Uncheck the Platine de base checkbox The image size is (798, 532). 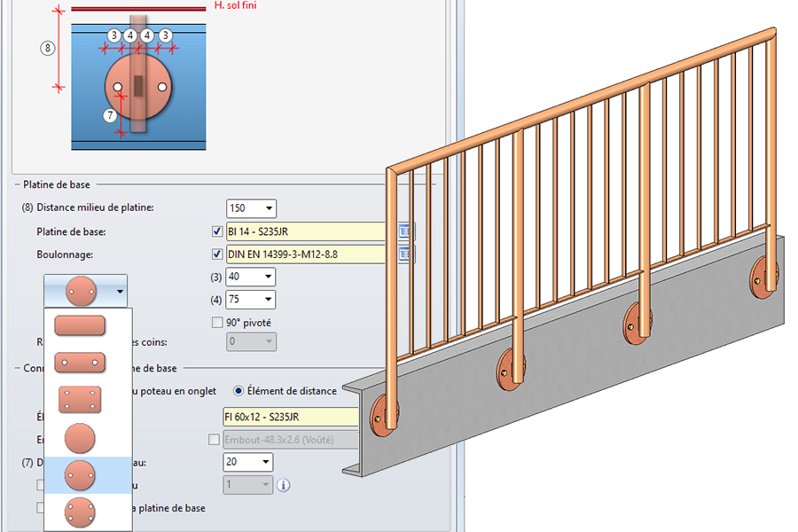pyautogui.click(x=218, y=231)
